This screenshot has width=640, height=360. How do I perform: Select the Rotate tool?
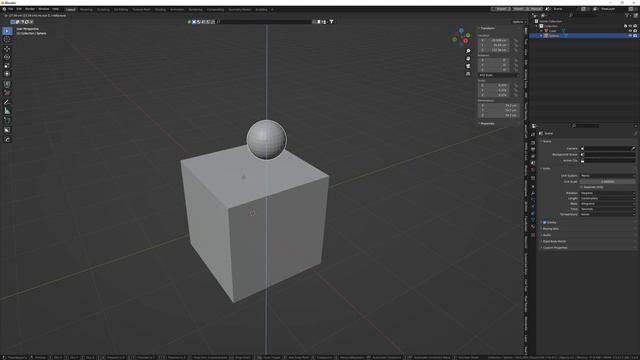(x=7, y=57)
